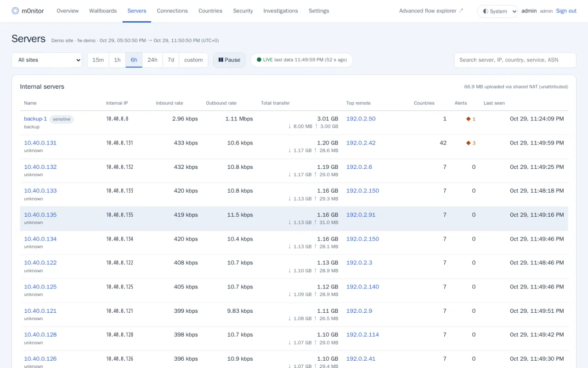Navigate to Investigations tab
The image size is (588, 368).
pos(281,11)
